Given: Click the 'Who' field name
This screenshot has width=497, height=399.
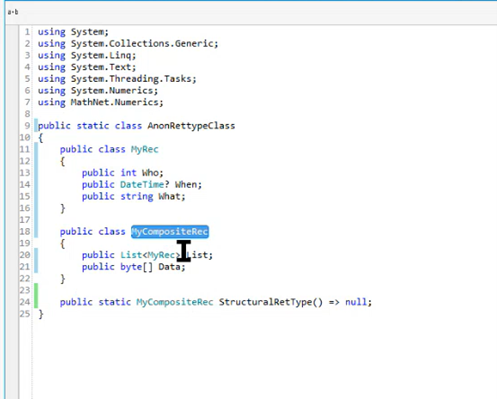Looking at the screenshot, I should click(151, 173).
